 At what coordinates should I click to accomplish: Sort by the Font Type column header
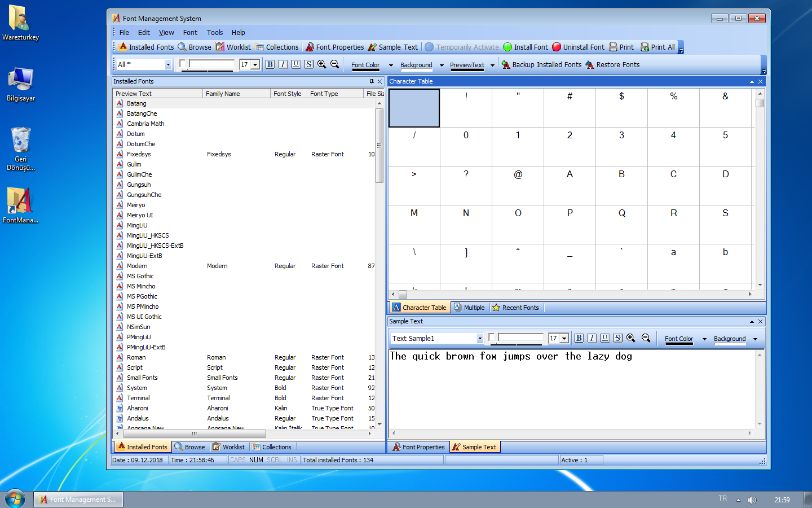coord(335,94)
